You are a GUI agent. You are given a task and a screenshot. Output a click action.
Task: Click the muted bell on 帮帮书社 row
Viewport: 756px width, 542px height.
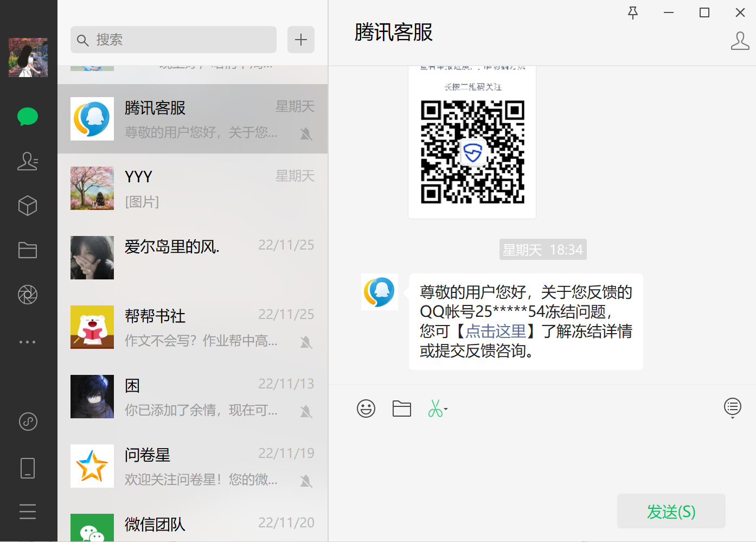point(306,342)
